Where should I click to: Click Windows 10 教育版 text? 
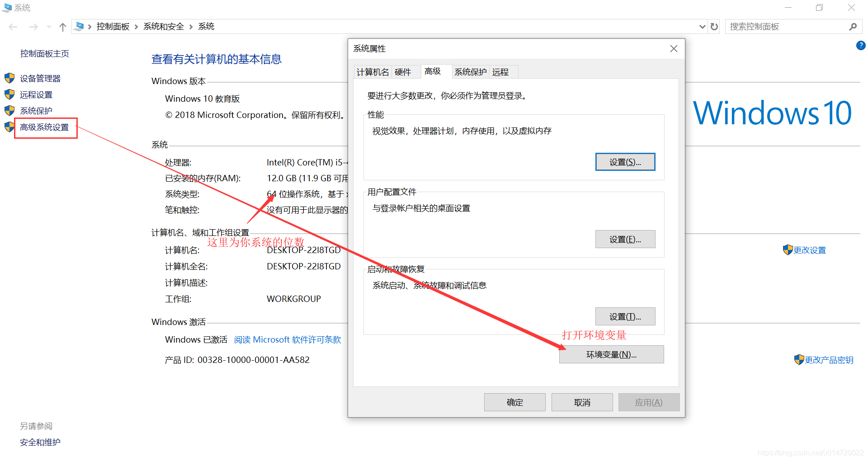203,99
